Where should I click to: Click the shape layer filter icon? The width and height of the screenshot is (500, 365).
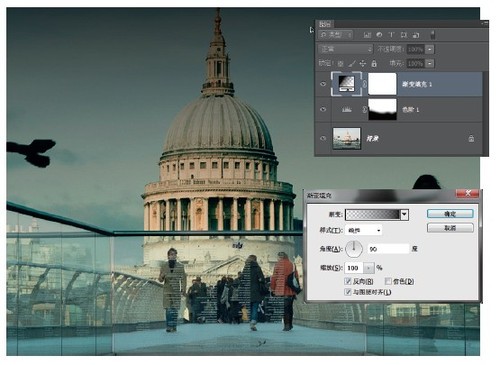(x=404, y=35)
